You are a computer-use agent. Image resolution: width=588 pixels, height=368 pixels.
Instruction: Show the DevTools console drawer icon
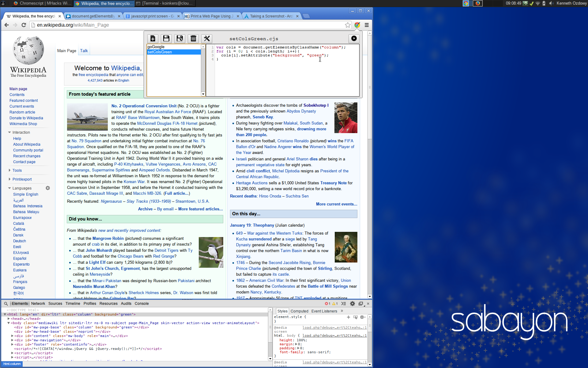[344, 304]
